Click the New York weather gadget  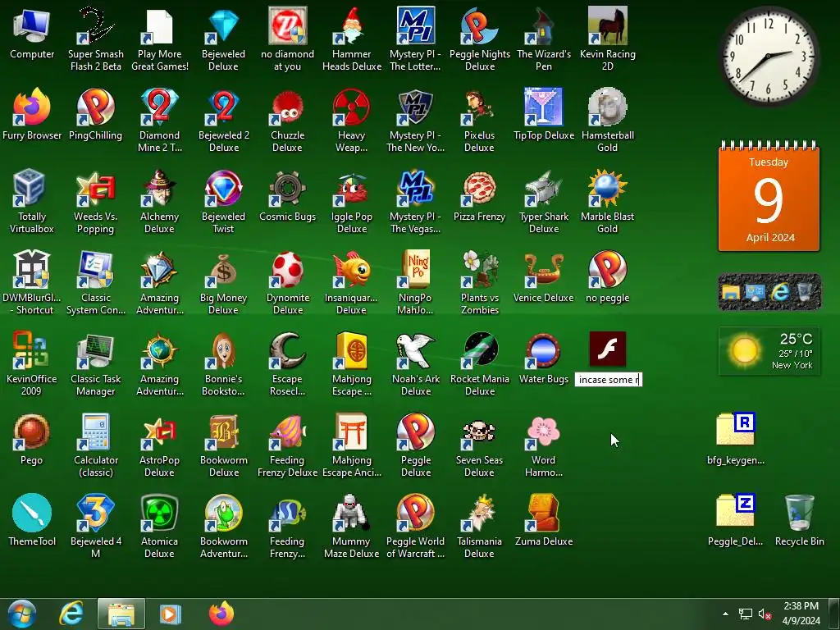click(x=769, y=351)
